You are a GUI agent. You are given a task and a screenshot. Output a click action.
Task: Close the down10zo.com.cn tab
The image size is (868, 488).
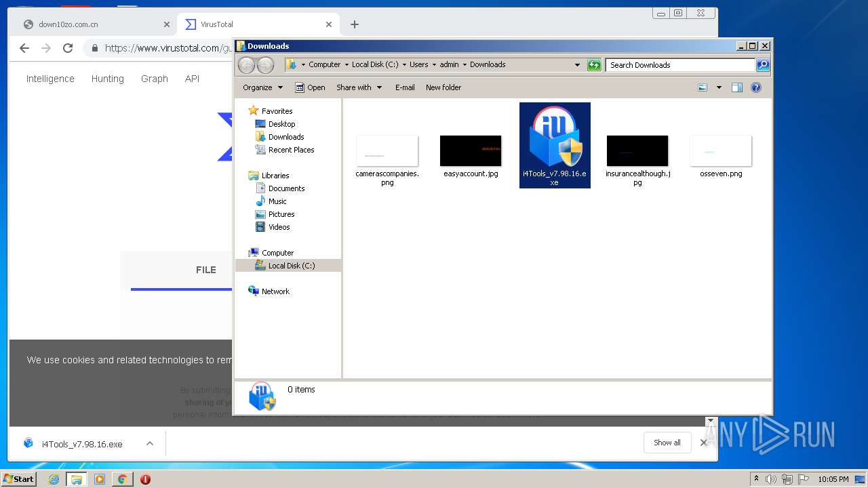tap(167, 24)
